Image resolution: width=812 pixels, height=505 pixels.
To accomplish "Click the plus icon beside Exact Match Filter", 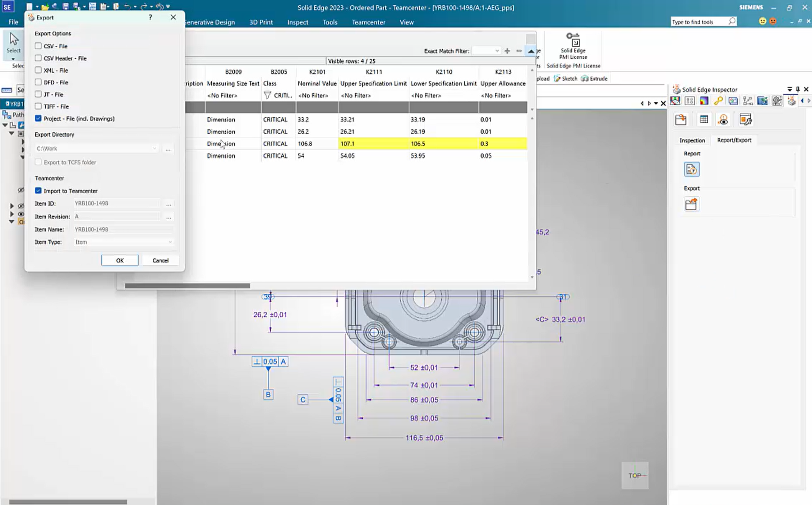I will (507, 51).
